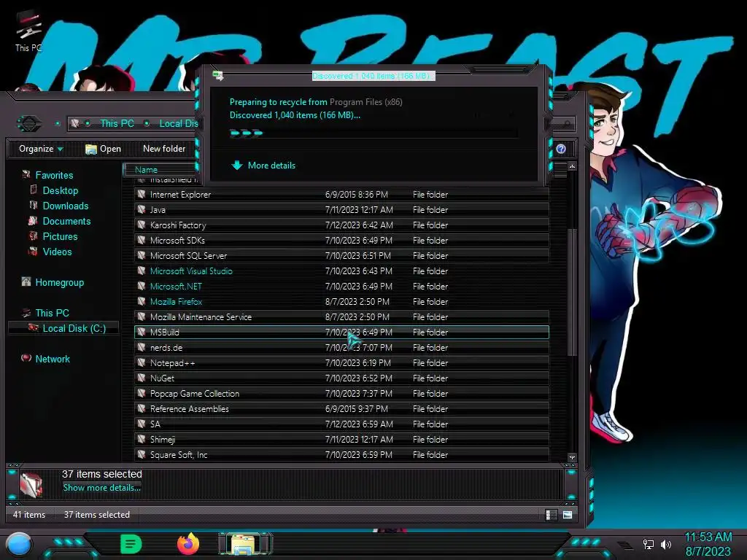
Task: Click Local Disk breadcrumb segment
Action: [178, 123]
